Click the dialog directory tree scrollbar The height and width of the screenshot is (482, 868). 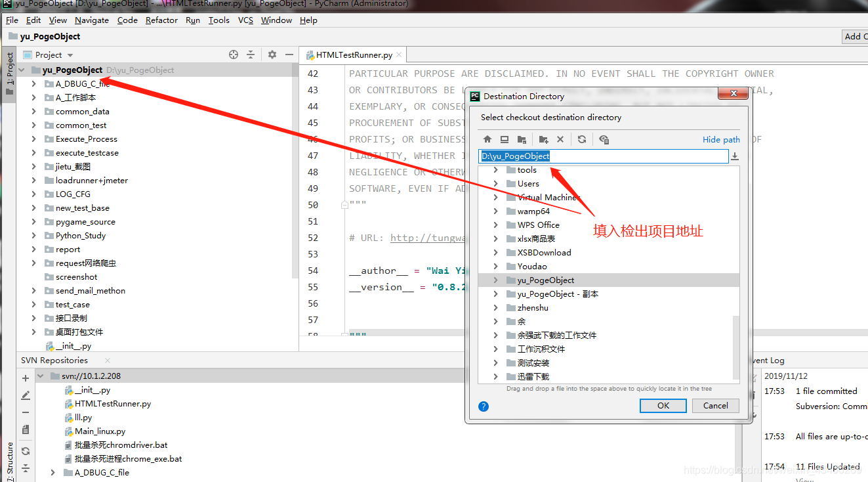tap(736, 347)
